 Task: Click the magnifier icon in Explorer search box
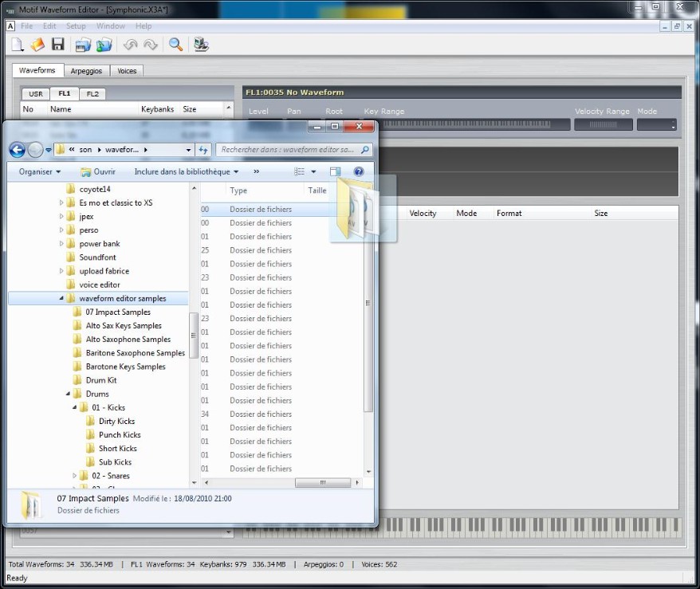click(365, 150)
